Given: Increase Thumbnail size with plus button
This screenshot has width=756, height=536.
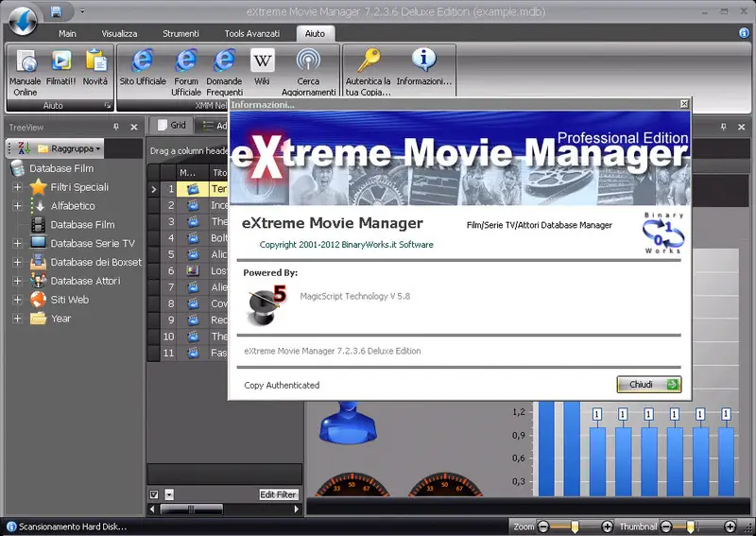Looking at the screenshot, I should click(x=730, y=527).
